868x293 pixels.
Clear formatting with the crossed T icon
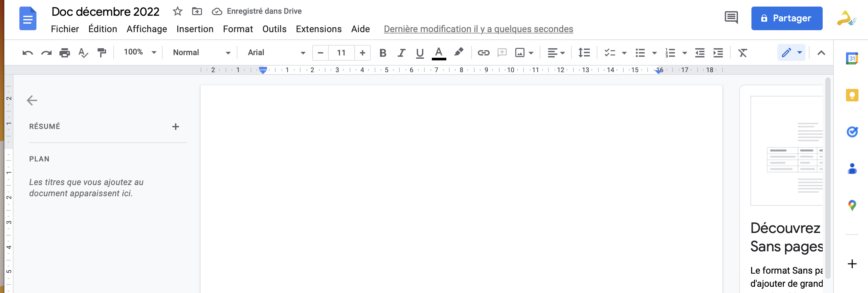(x=742, y=52)
